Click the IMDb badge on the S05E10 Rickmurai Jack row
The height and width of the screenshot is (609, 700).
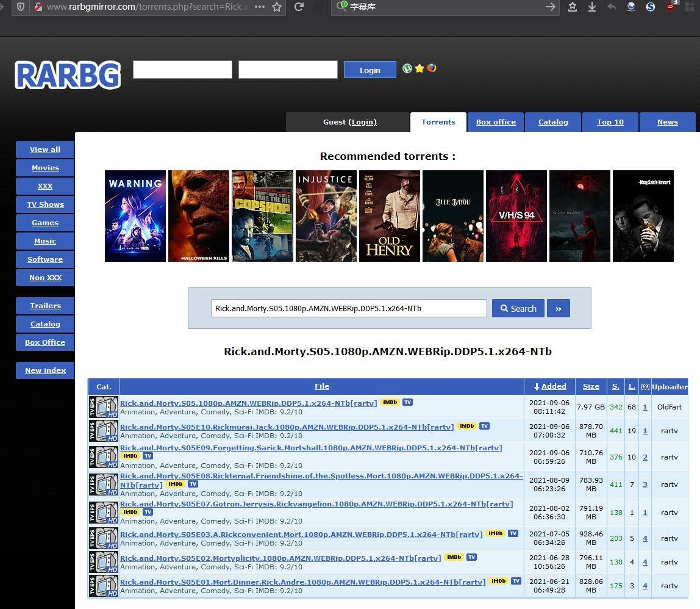(x=466, y=427)
